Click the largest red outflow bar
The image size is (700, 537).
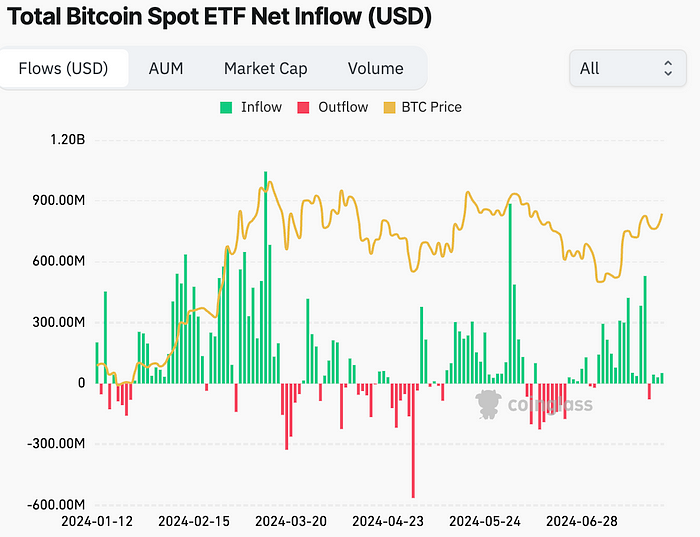point(413,441)
